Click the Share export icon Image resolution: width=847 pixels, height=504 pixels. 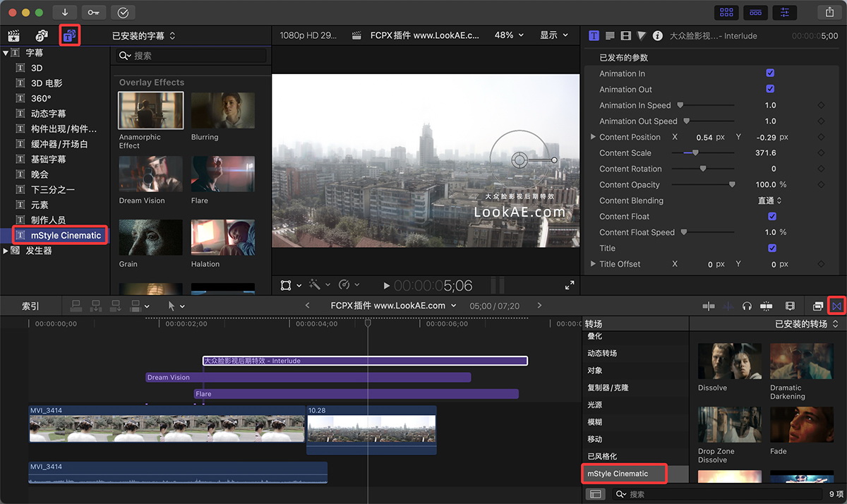tap(829, 12)
